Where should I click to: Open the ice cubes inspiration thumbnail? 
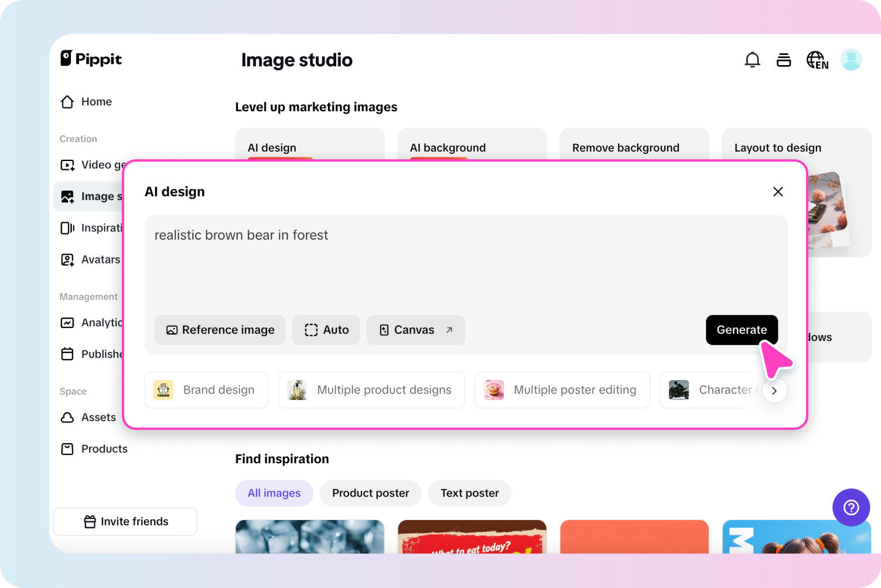[x=310, y=536]
